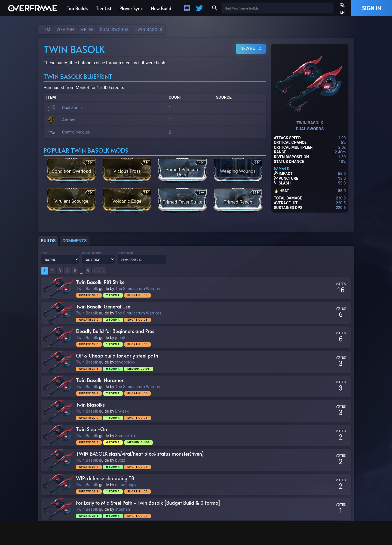Image resolution: width=392 pixels, height=545 pixels.
Task: Click the Dual Zoren item icon
Action: 52,108
